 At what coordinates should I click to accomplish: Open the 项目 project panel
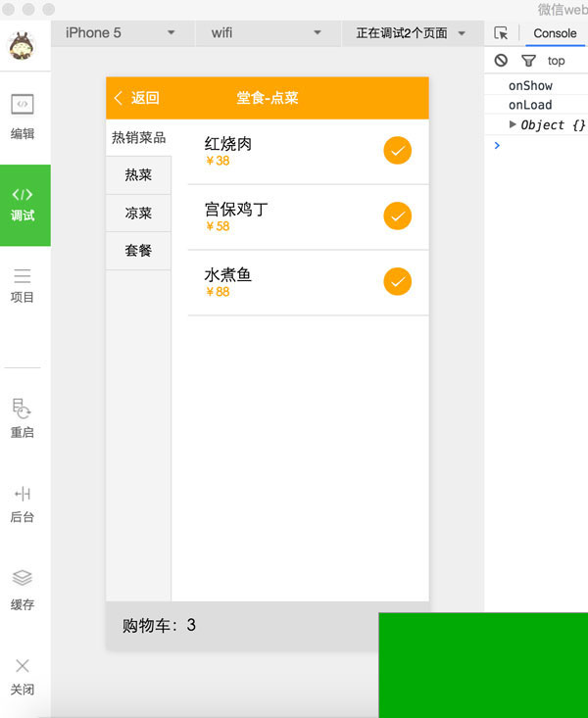point(23,285)
